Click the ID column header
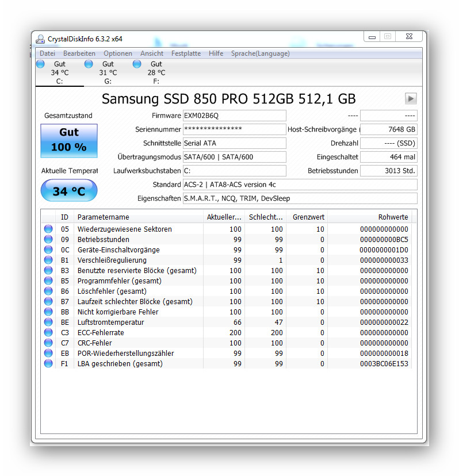The width and height of the screenshot is (459, 476). 64,217
